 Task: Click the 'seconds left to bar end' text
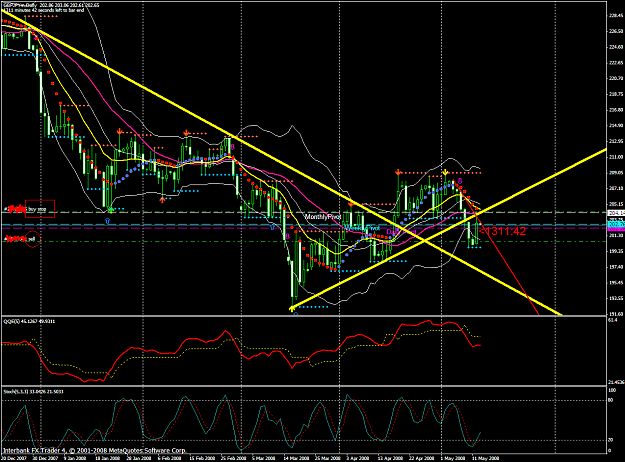62,10
